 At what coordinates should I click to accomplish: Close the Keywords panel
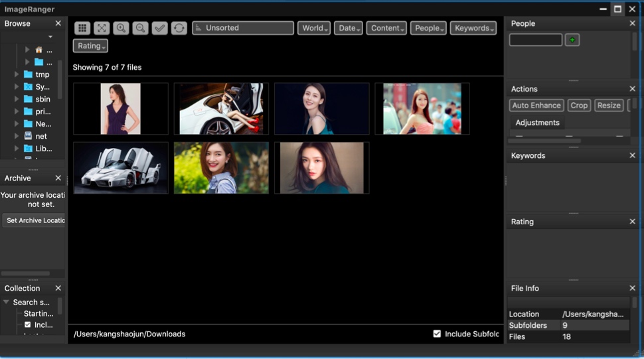coord(632,155)
